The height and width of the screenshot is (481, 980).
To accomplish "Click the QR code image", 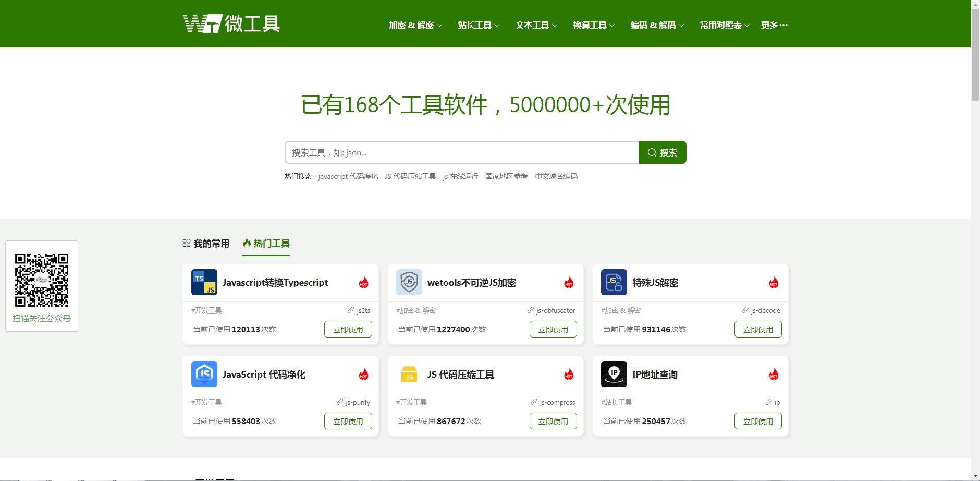I will 42,280.
